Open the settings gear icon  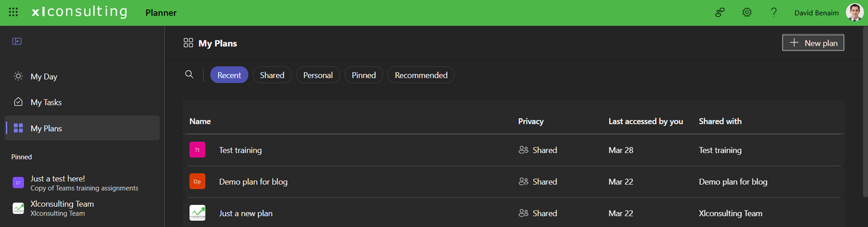[747, 12]
